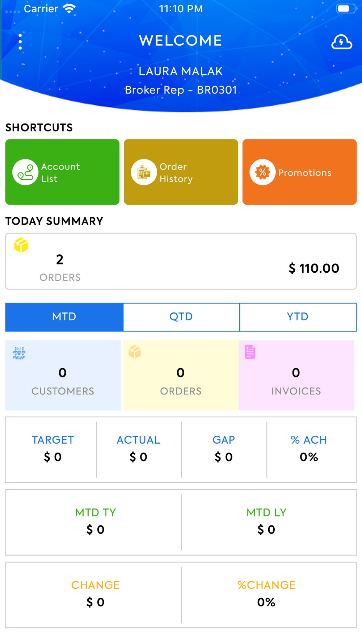Screen dimensions: 362x644
Task: Tap the Order History clipboard icon
Action: coord(144,172)
